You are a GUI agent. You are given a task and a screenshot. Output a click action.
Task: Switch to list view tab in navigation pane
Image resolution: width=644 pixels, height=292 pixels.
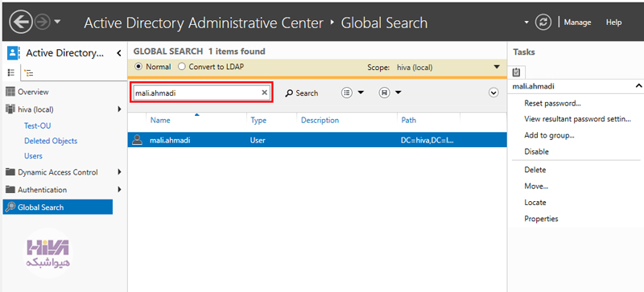pos(11,72)
